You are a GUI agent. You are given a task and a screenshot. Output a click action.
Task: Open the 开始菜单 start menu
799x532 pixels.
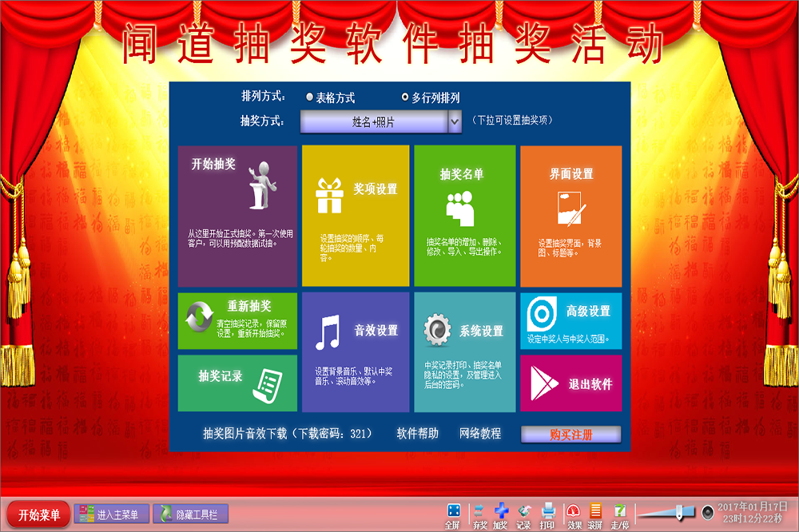click(39, 515)
